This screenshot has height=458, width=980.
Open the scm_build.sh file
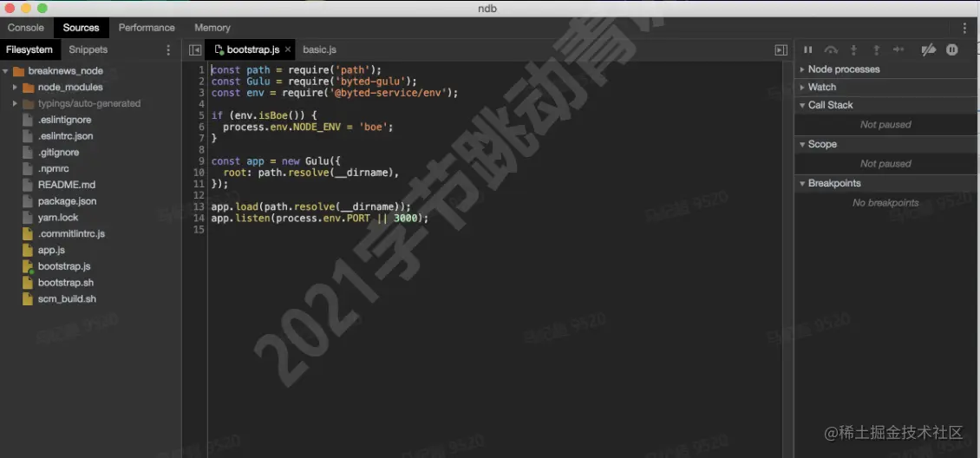click(67, 298)
